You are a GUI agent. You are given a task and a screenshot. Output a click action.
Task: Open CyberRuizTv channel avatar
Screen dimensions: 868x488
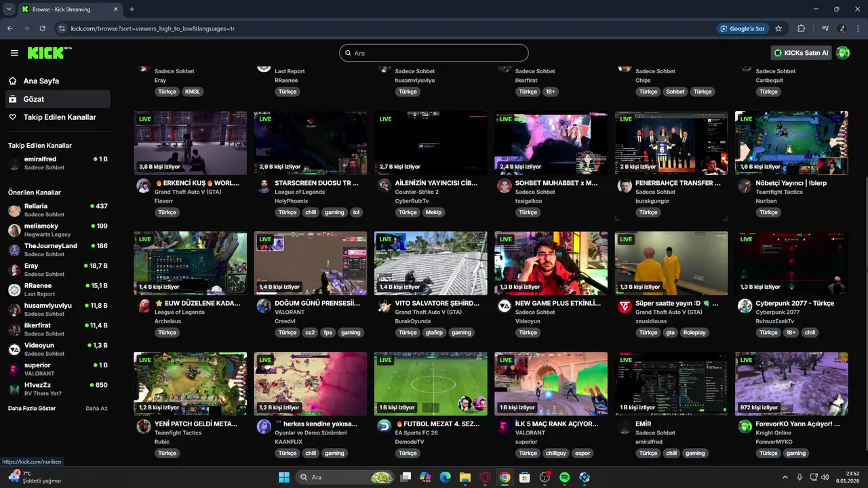click(x=384, y=186)
